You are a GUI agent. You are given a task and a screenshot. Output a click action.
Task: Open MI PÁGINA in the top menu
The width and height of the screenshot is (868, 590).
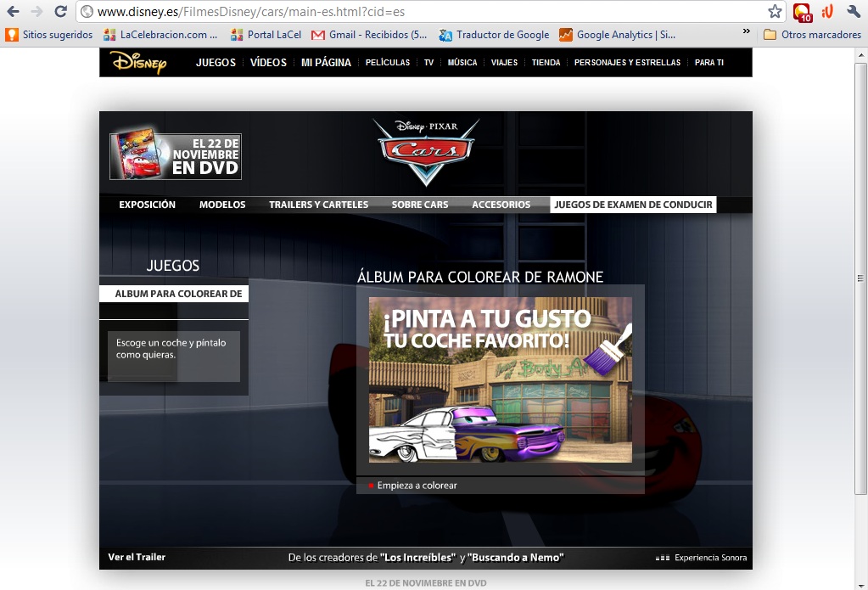coord(326,63)
